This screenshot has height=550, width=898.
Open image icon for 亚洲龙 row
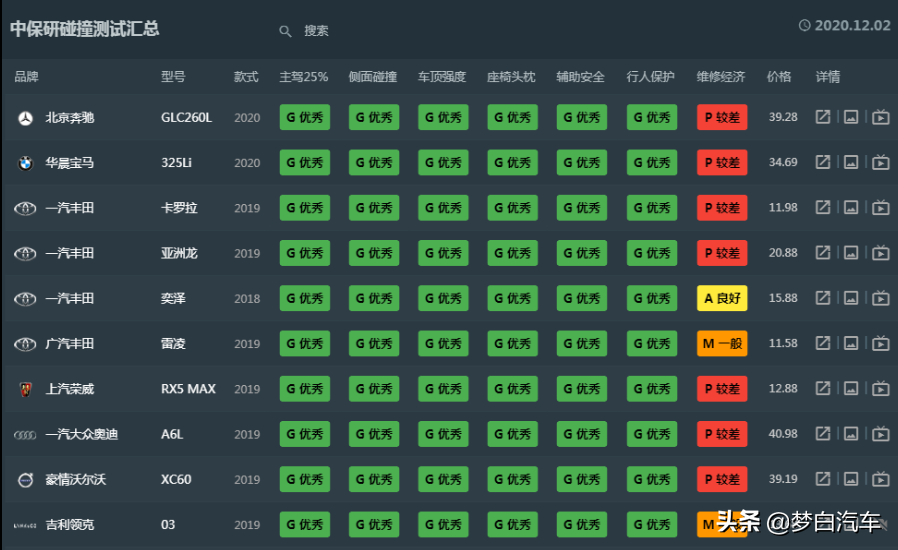pos(851,253)
